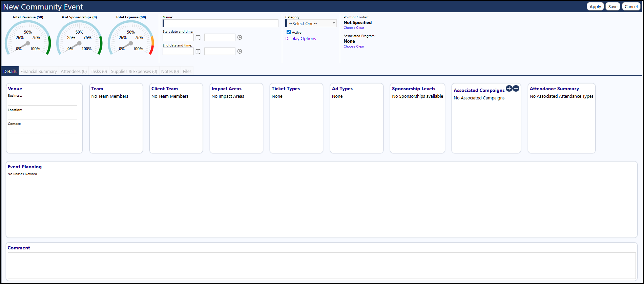
Task: Click the Event Planning heading
Action: click(x=25, y=167)
